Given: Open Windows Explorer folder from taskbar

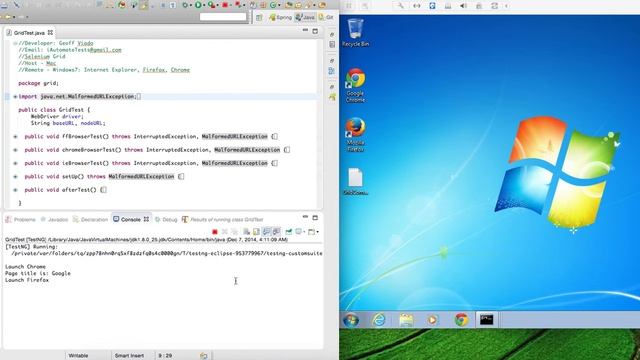Looking at the screenshot, I should (x=406, y=320).
